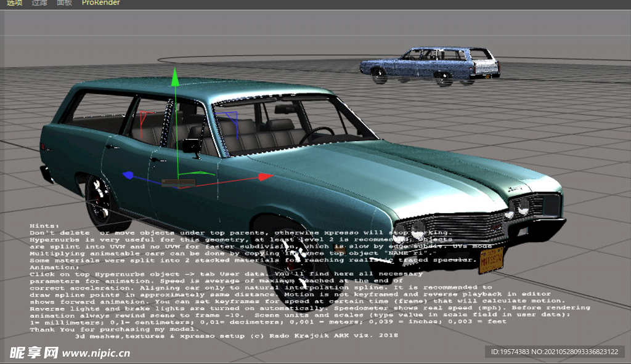Open the 过滤 filter menu
This screenshot has width=631, height=364.
point(39,3)
